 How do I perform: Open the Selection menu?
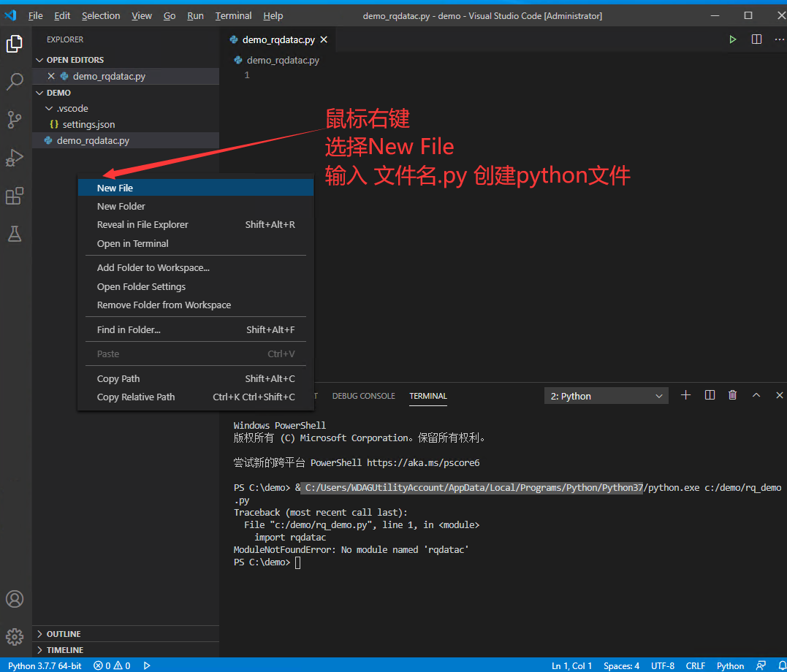(x=101, y=15)
